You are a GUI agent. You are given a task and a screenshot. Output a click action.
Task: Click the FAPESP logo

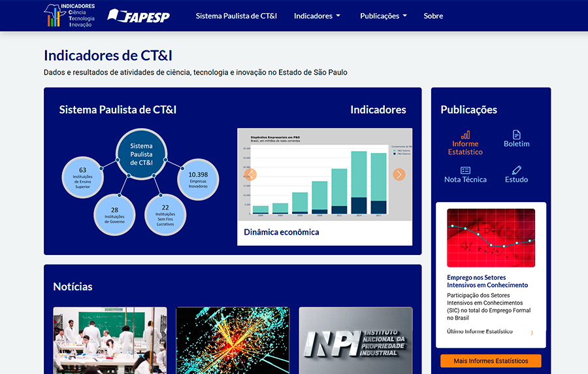pyautogui.click(x=139, y=16)
